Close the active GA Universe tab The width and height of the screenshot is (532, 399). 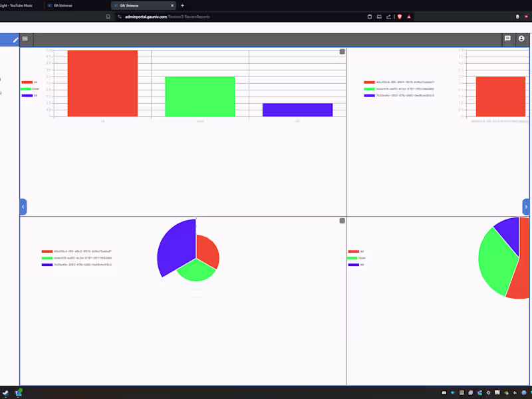pos(172,5)
